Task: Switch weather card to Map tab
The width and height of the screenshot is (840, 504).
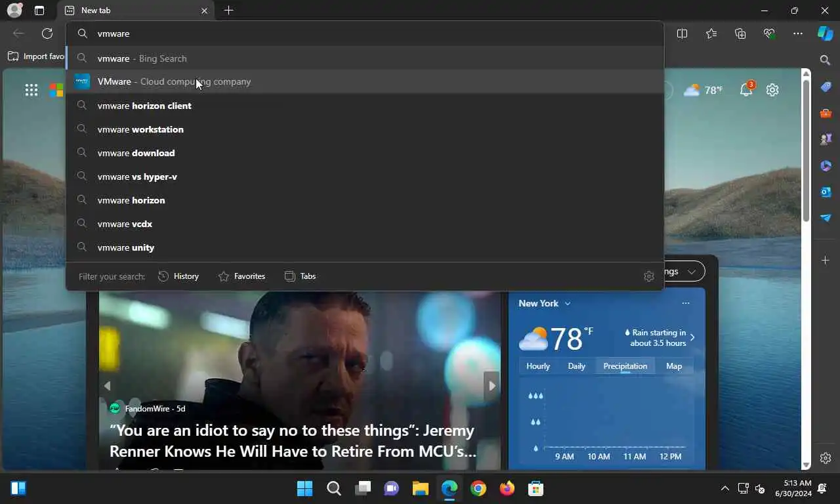Action: [674, 366]
